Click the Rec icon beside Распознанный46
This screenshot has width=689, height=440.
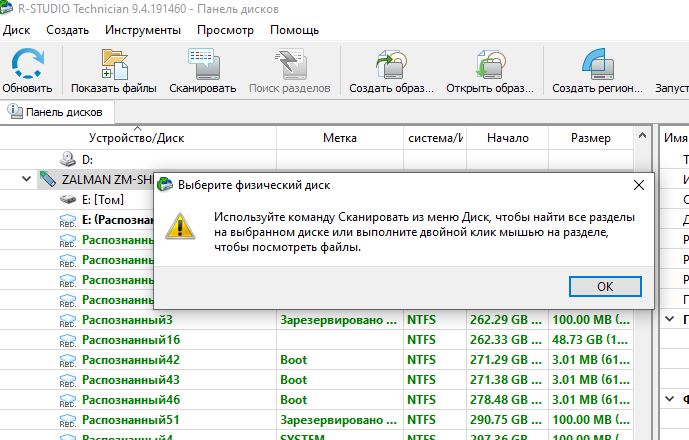pos(68,400)
